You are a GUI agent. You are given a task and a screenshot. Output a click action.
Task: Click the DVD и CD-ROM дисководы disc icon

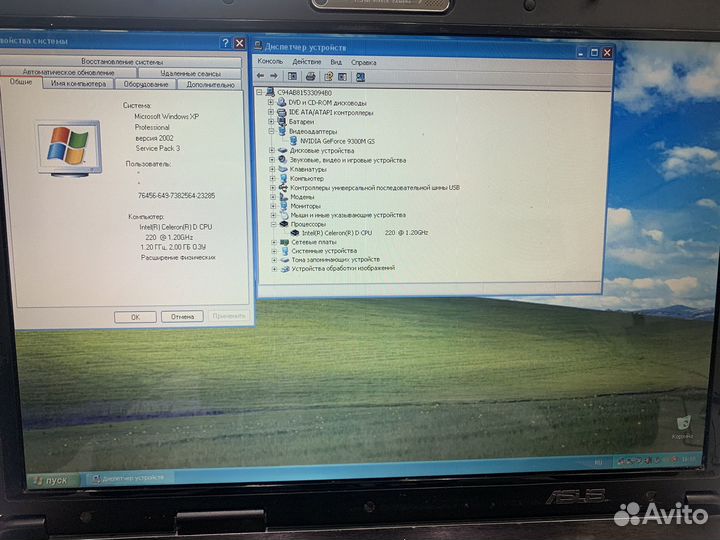point(281,102)
